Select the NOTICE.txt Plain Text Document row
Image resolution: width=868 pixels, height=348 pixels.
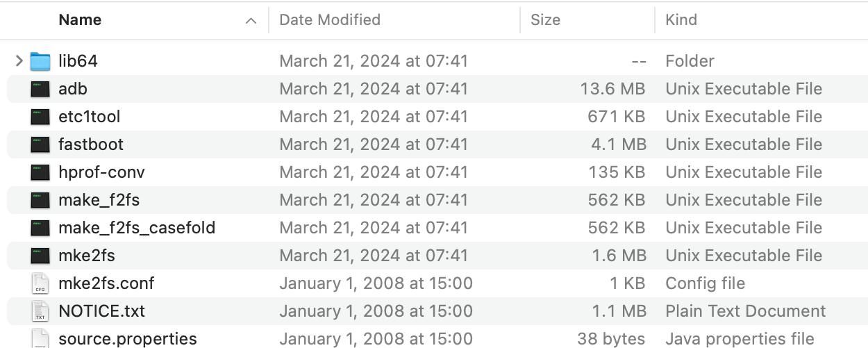[437, 311]
